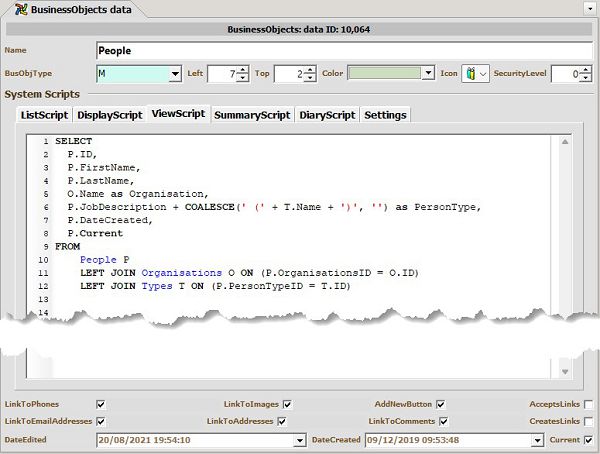Decrease the Left value spinner
The image size is (600, 454).
pos(243,78)
